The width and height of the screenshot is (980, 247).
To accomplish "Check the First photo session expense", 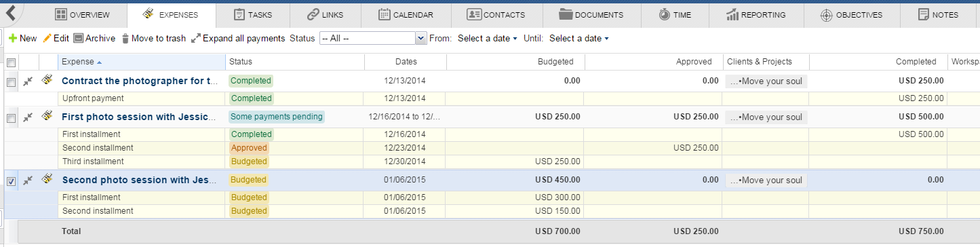I will [x=11, y=118].
